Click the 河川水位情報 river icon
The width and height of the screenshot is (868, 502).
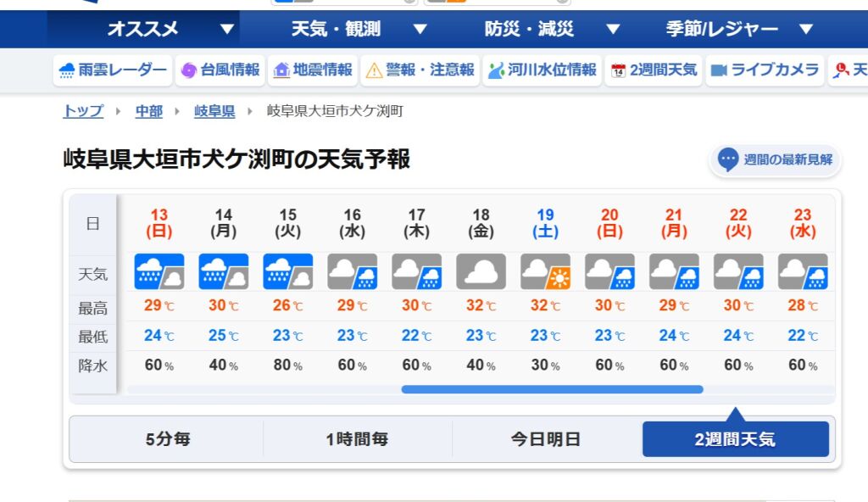click(x=496, y=70)
